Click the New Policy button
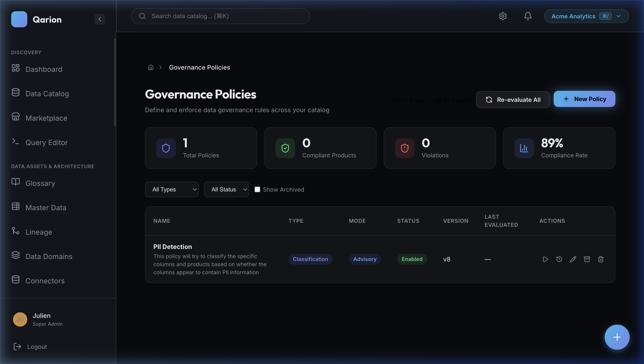 584,99
